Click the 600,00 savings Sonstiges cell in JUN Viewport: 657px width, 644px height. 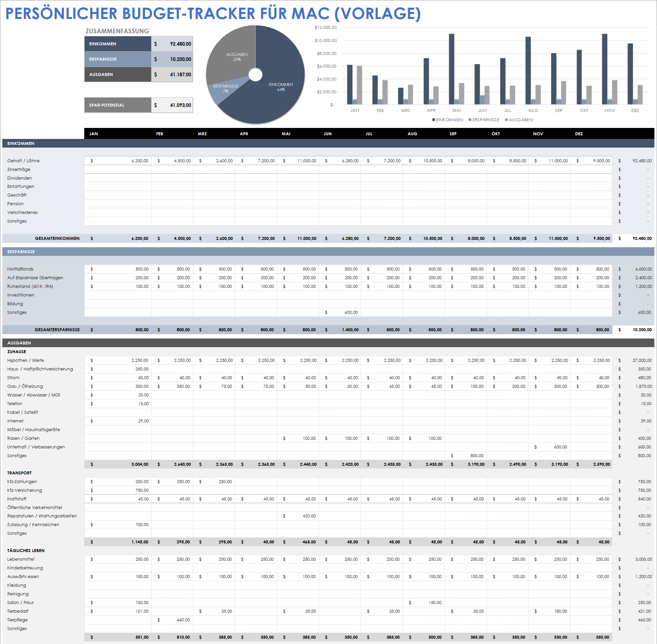[340, 313]
